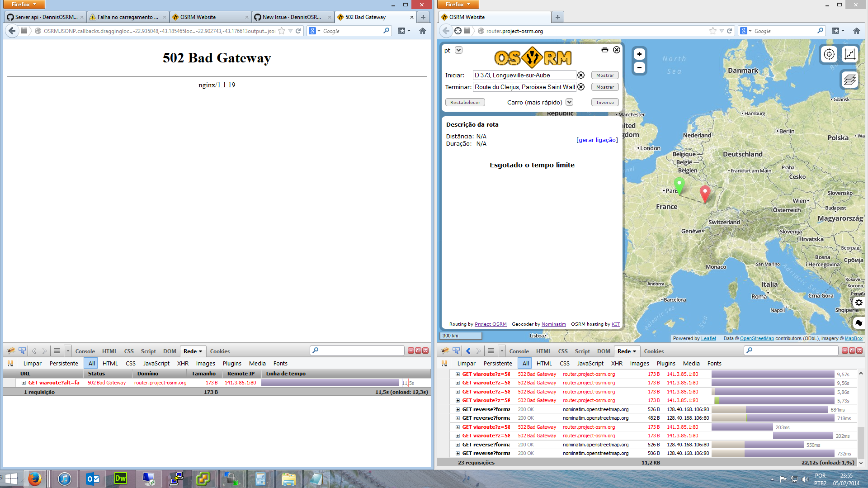Image resolution: width=868 pixels, height=488 pixels.
Task: Click back arrow in left Firefox window
Action: pyautogui.click(x=12, y=31)
